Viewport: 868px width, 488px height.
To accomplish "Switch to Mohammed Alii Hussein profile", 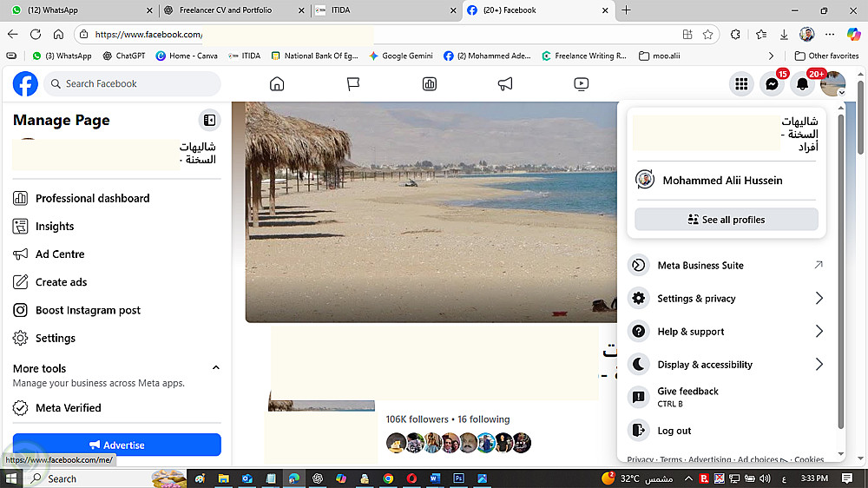I will (727, 180).
